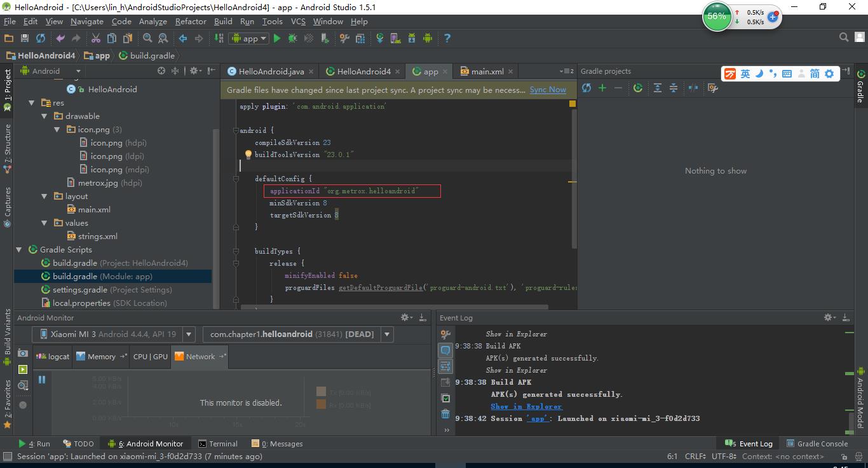Click Search Everywhere magnifier at top right
The width and height of the screenshot is (868, 468).
pyautogui.click(x=844, y=38)
